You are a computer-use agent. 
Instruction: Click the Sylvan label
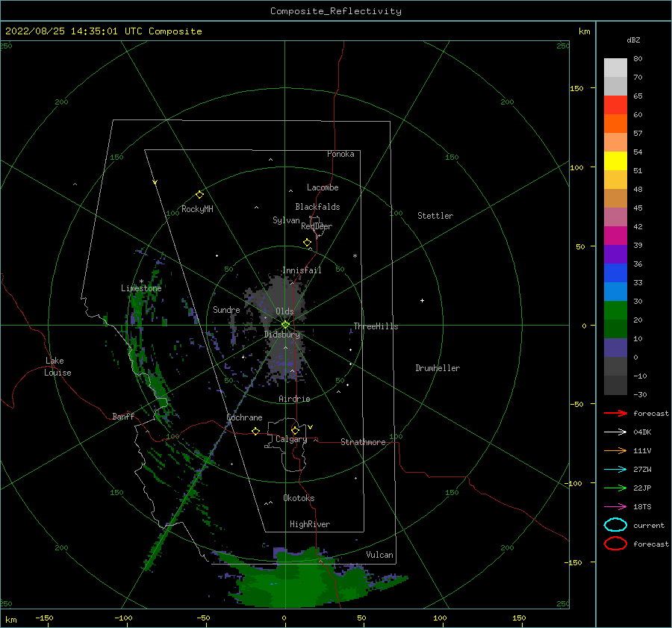coord(286,220)
